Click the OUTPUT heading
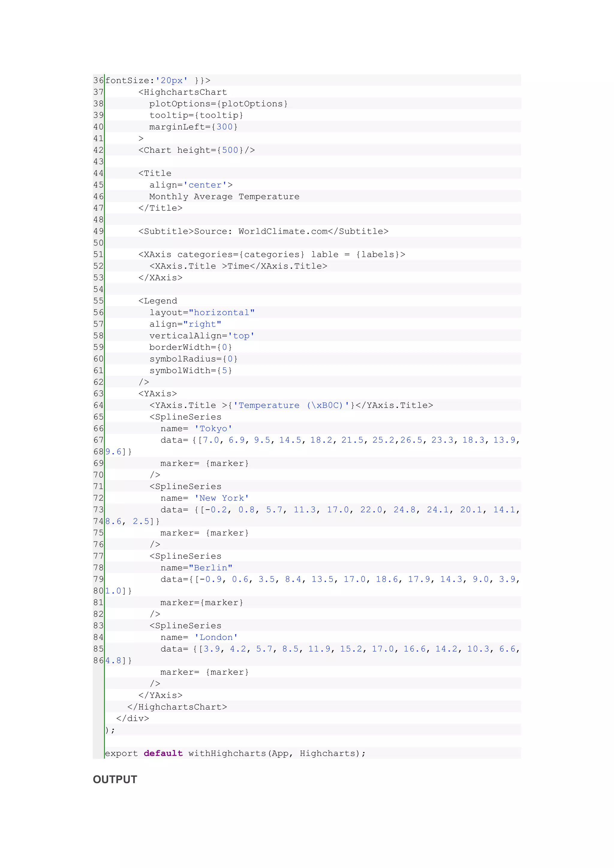Viewport: 614px width, 868px height. click(115, 780)
